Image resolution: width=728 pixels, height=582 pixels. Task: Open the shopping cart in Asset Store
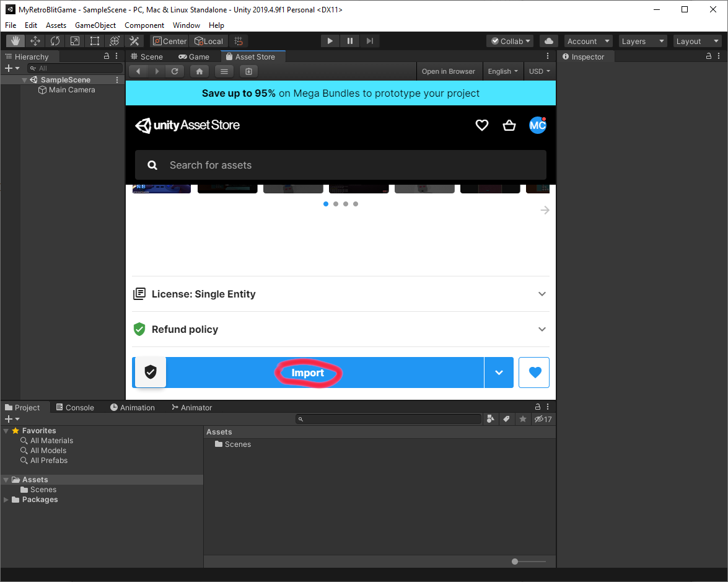[x=509, y=125]
